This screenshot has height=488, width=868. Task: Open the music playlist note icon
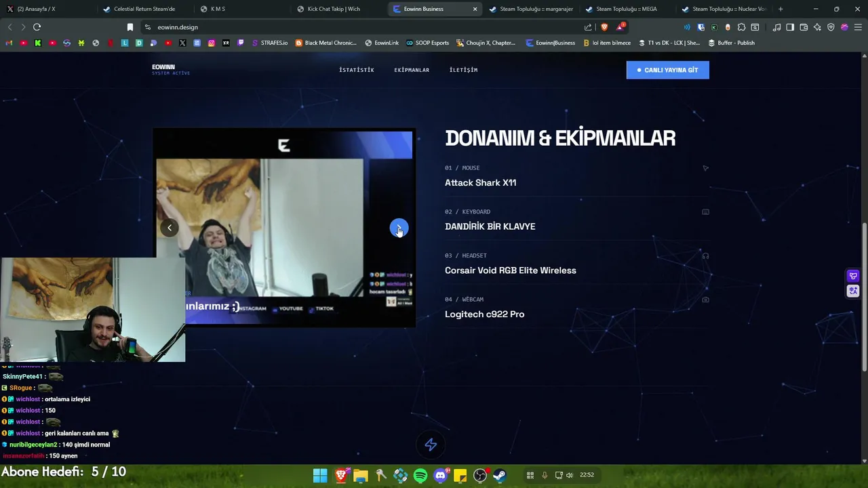coord(776,27)
